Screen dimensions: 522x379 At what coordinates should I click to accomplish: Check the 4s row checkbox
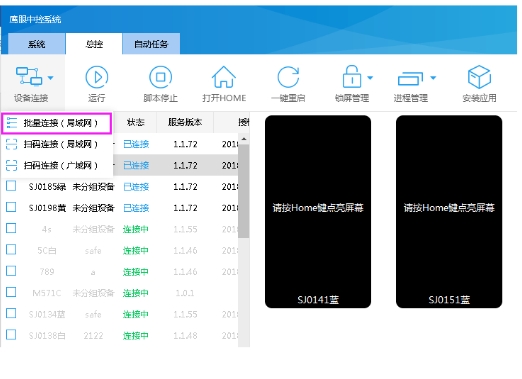(x=11, y=228)
